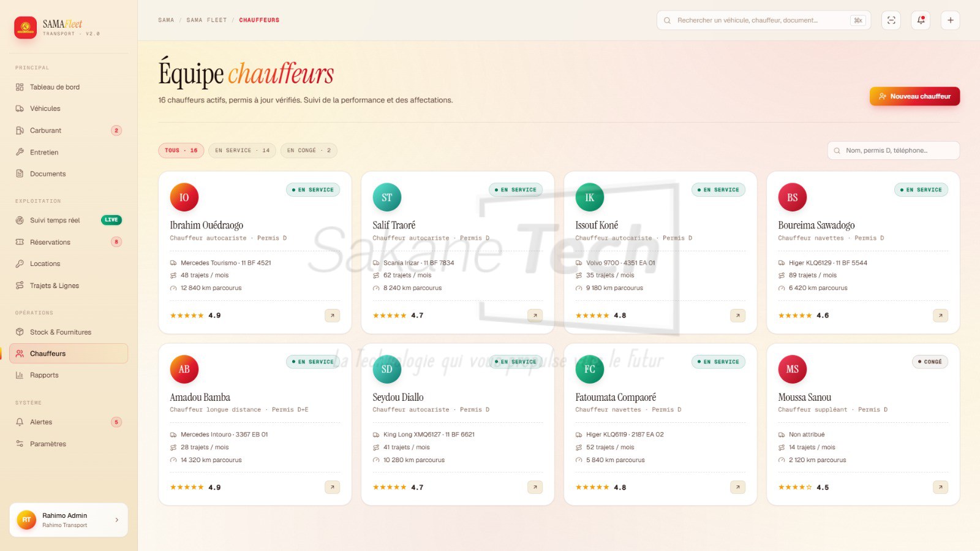Click CHAUFFEURS breadcrumb

coord(259,20)
